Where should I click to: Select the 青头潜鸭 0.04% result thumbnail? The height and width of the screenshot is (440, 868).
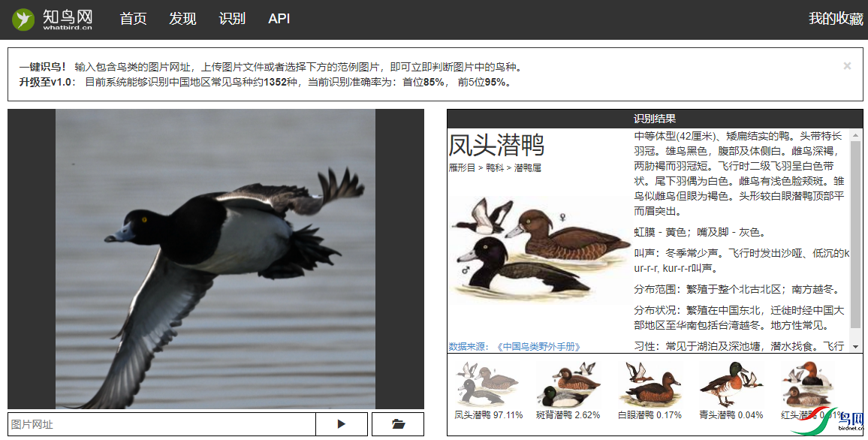[731, 384]
